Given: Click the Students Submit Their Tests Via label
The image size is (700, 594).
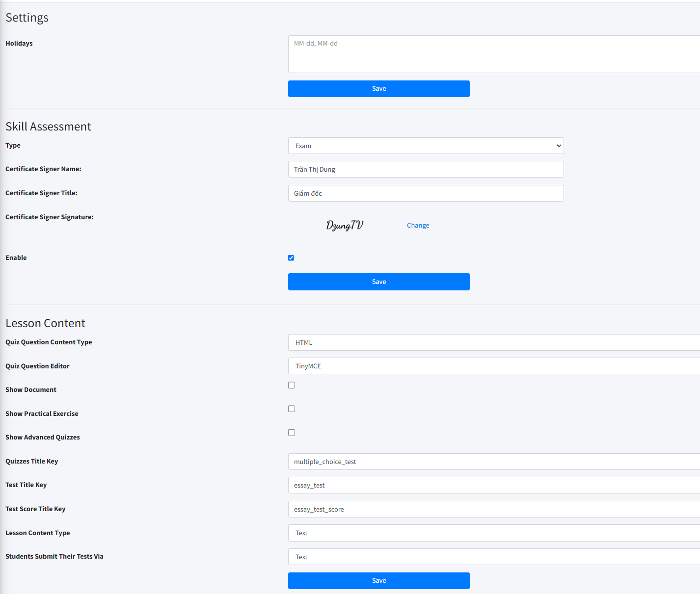Looking at the screenshot, I should tap(54, 556).
